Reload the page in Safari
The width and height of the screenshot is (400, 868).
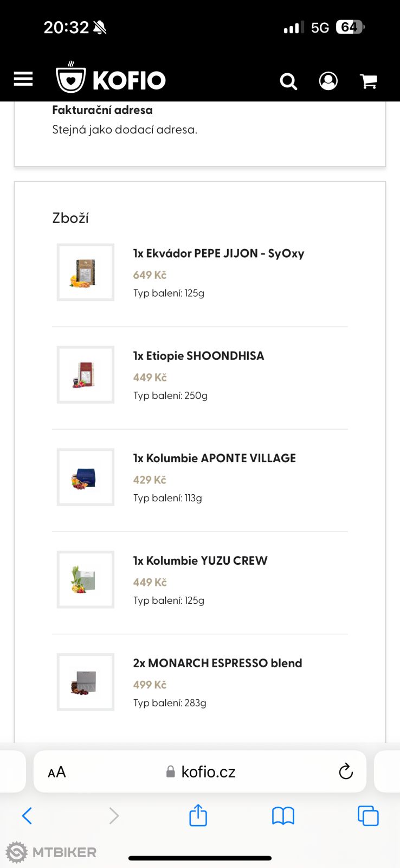[x=346, y=771]
